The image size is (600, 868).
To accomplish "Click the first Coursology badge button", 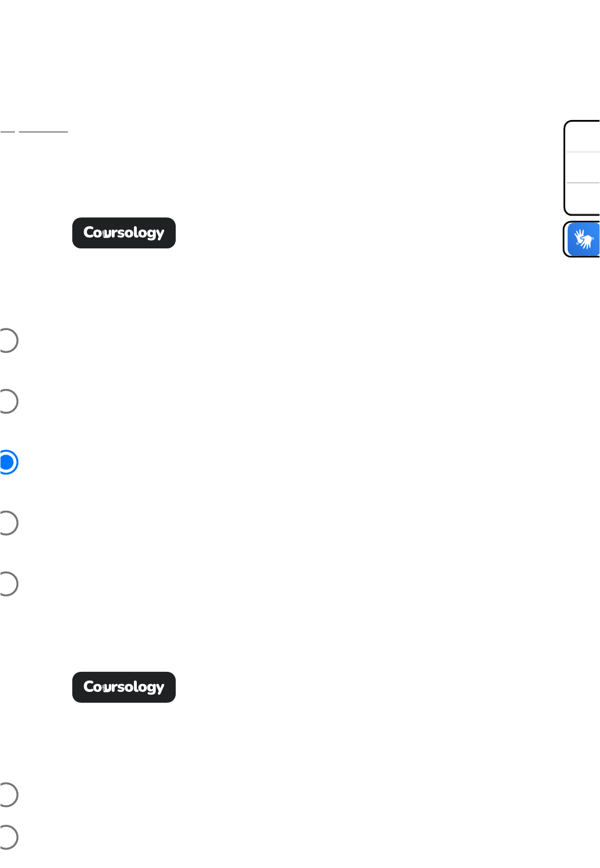I will coord(124,233).
